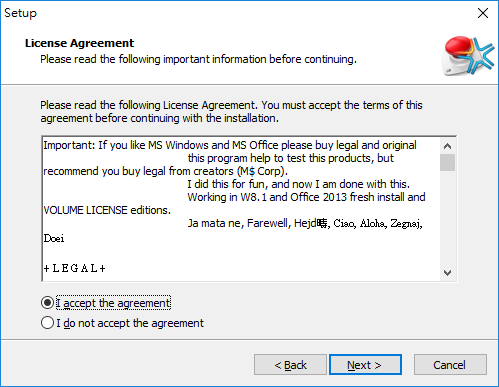Click the red button installer logo icon
Image resolution: width=499 pixels, height=387 pixels.
pyautogui.click(x=468, y=56)
